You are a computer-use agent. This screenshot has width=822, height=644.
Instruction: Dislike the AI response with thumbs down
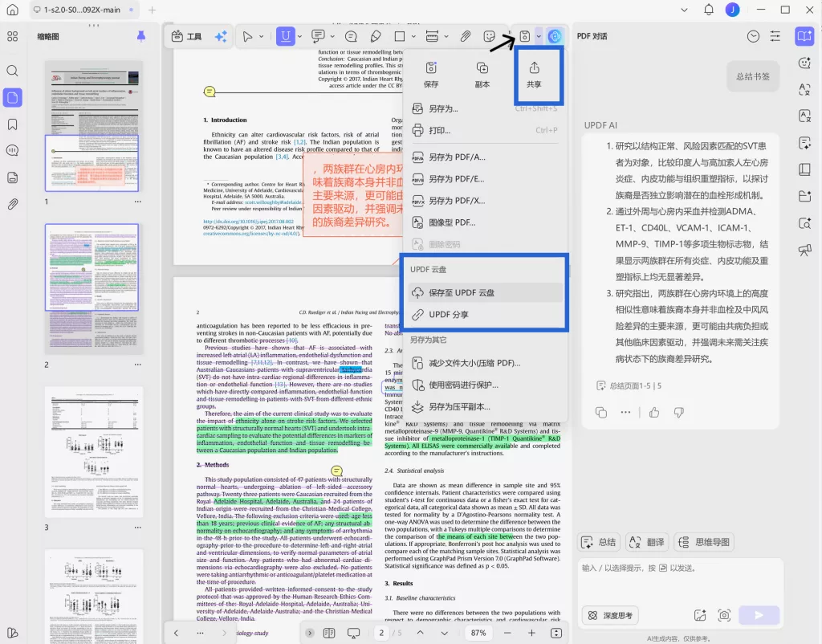(679, 413)
